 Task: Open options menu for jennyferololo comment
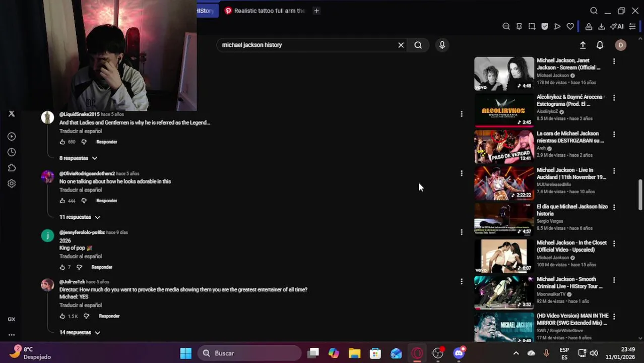(x=462, y=232)
